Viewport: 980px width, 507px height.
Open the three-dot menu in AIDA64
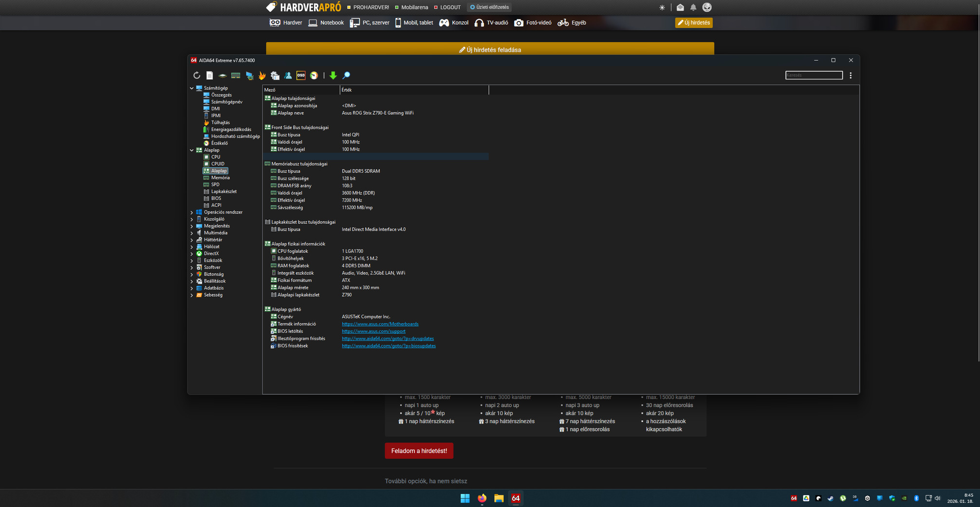tap(851, 75)
